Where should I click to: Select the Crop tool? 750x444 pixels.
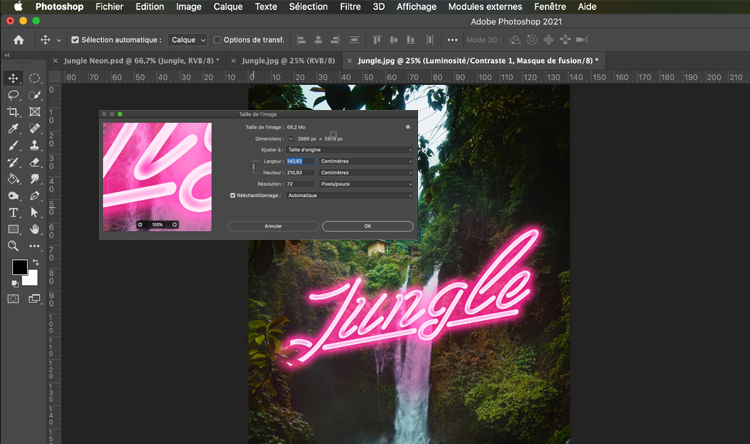pyautogui.click(x=14, y=112)
